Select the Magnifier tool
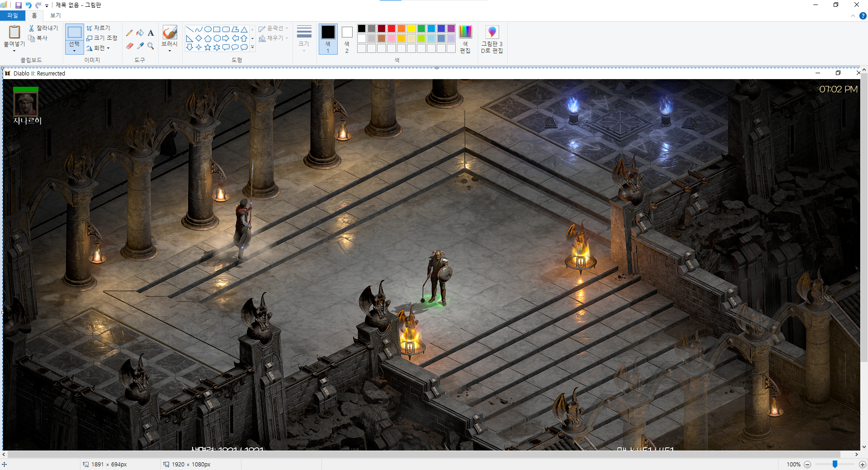Screen dimensions: 868x470 (x=151, y=46)
